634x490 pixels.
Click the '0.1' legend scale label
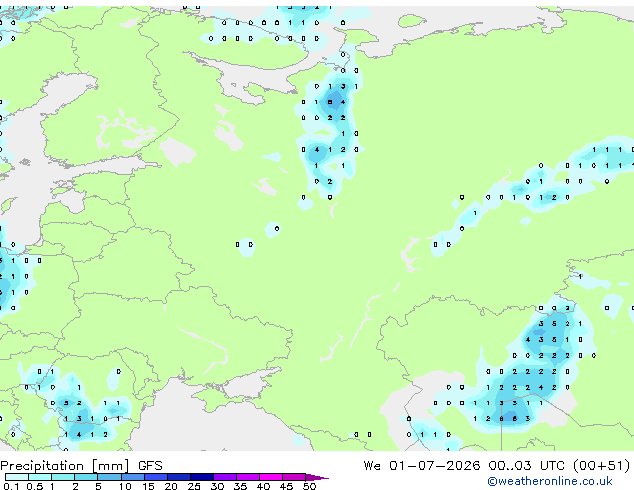[x=11, y=486]
